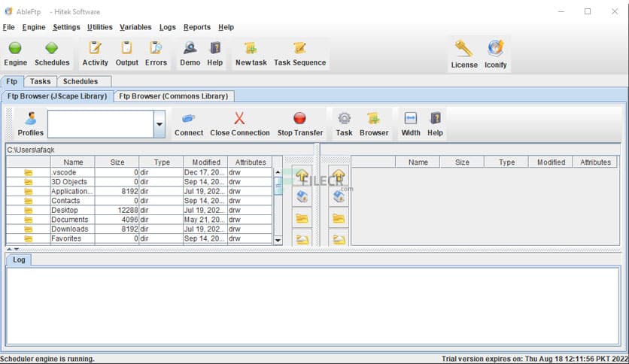This screenshot has width=629, height=364.
Task: Select Ftp Browser (Commons Library) tab
Action: click(173, 96)
